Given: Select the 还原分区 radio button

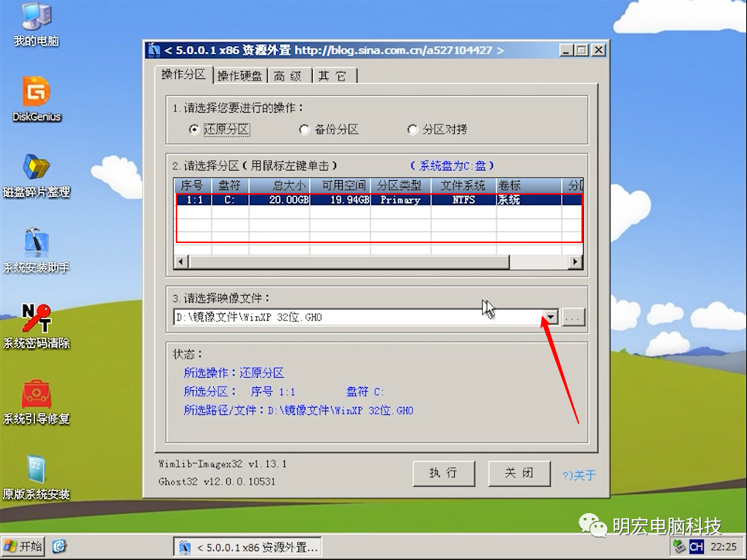Looking at the screenshot, I should click(x=194, y=130).
